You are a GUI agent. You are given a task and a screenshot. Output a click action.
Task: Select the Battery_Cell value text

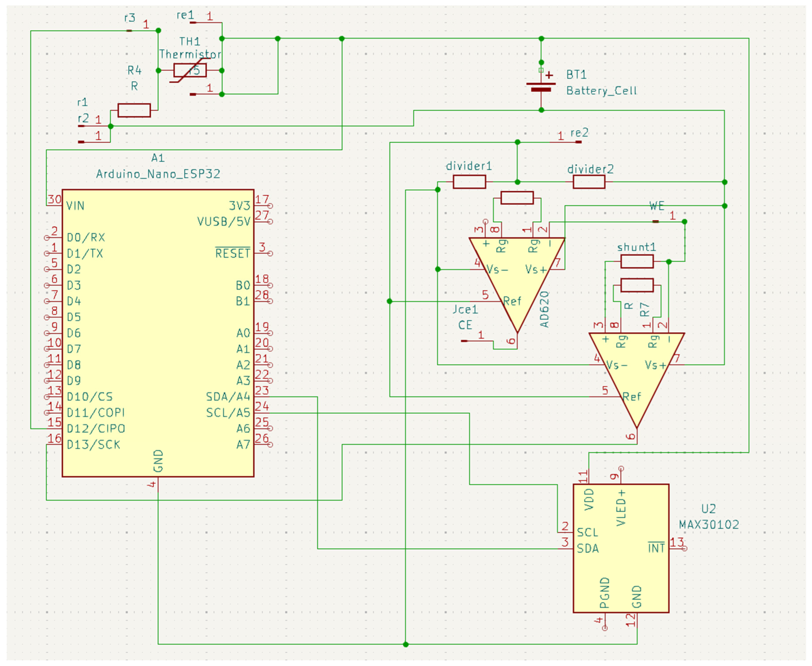pos(601,91)
